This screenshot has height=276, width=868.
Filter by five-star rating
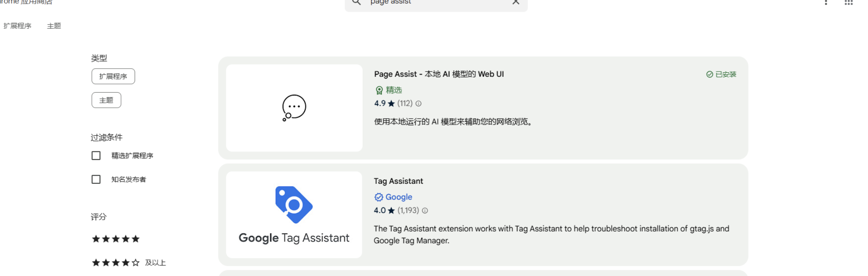pyautogui.click(x=116, y=239)
